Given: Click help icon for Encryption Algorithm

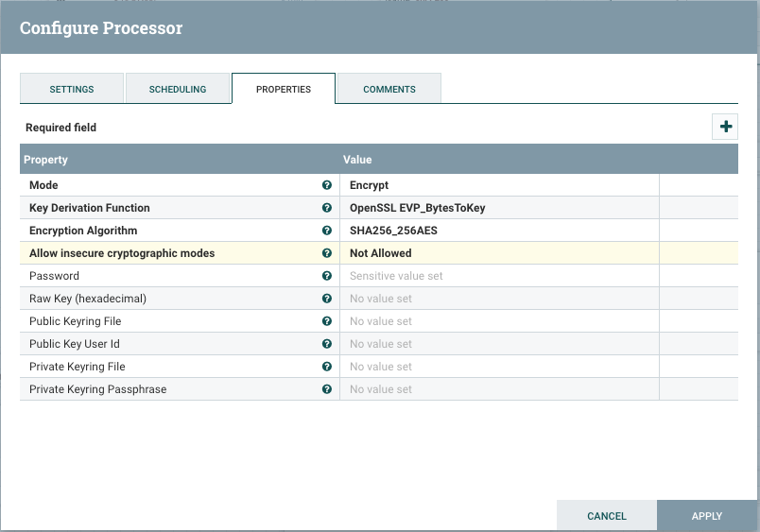Looking at the screenshot, I should click(x=327, y=231).
